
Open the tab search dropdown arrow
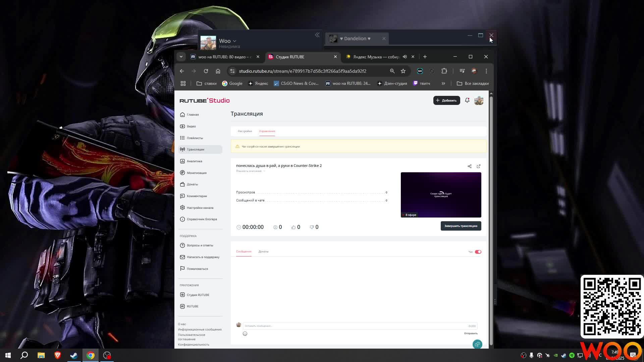(181, 57)
